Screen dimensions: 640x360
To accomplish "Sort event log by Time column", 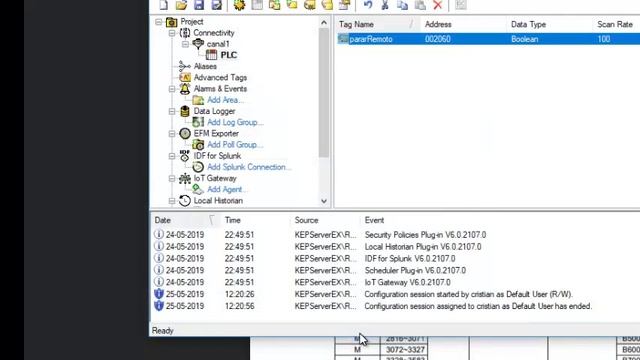I will 255,220.
